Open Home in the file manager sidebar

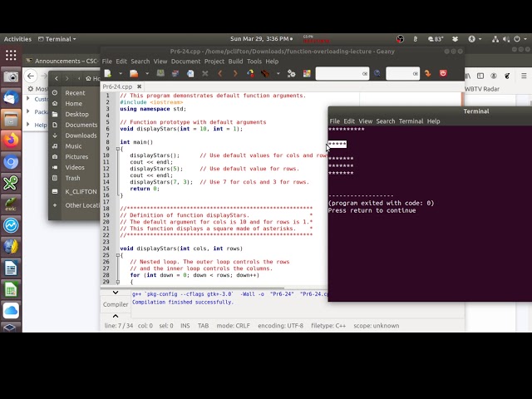[x=73, y=103]
